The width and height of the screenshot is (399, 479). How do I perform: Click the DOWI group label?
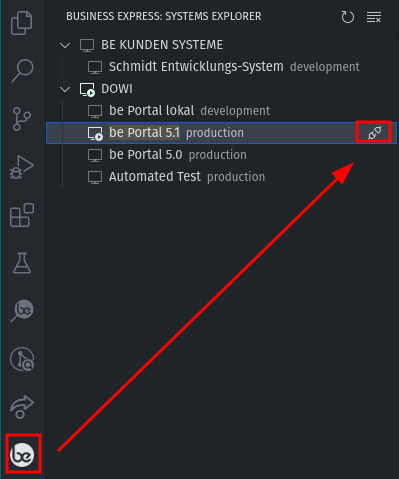pos(117,89)
